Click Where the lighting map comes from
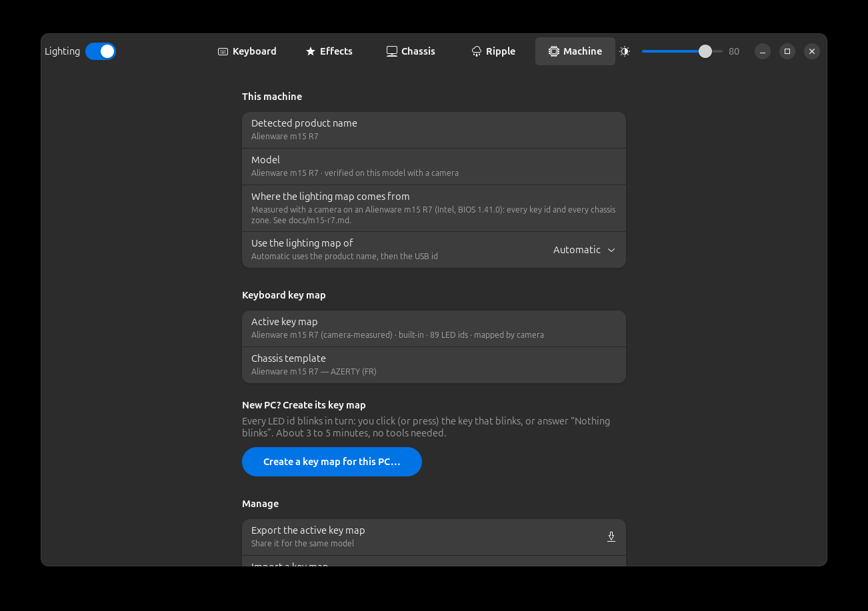The width and height of the screenshot is (868, 611). pos(434,209)
